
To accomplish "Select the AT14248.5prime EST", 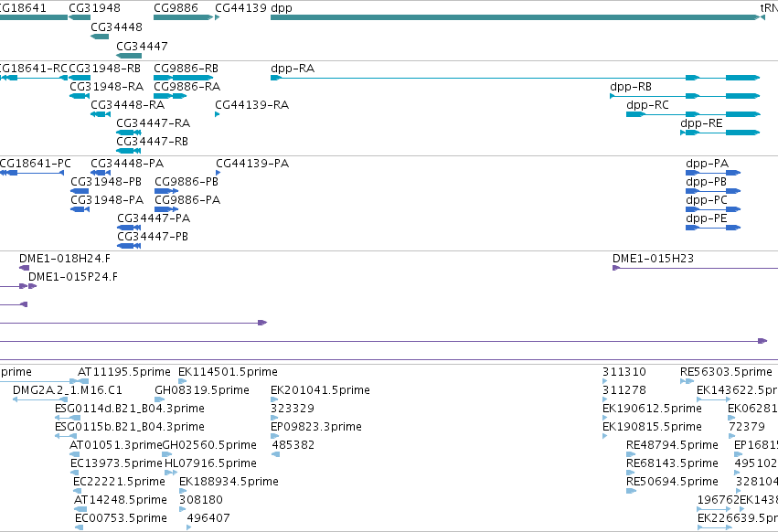I will (80, 510).
